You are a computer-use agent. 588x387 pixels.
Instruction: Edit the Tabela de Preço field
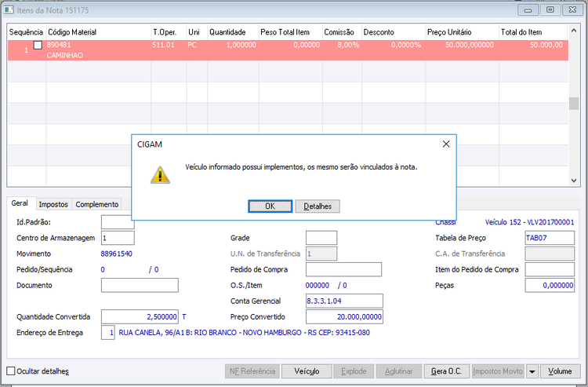550,238
